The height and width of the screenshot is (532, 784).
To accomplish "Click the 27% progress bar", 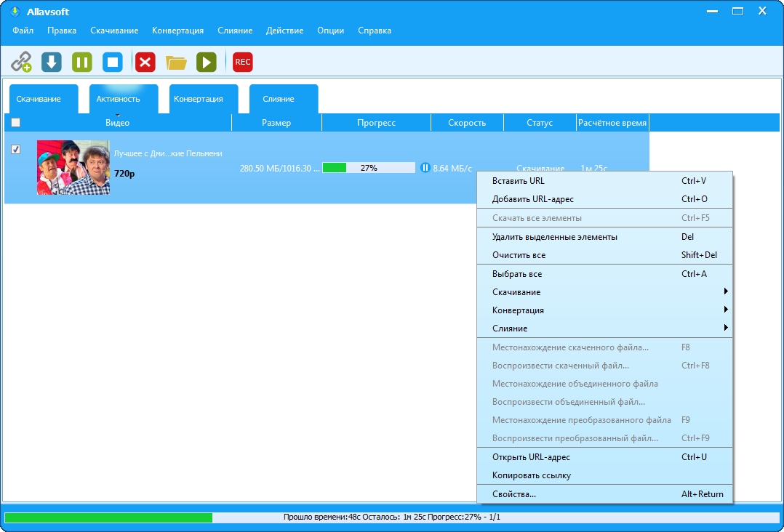I will (369, 167).
